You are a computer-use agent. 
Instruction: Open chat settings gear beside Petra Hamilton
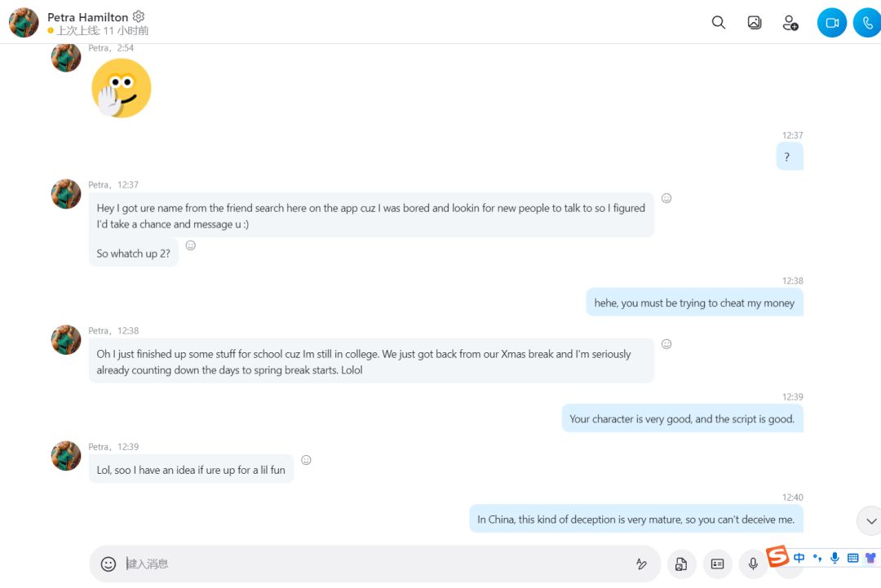[139, 16]
